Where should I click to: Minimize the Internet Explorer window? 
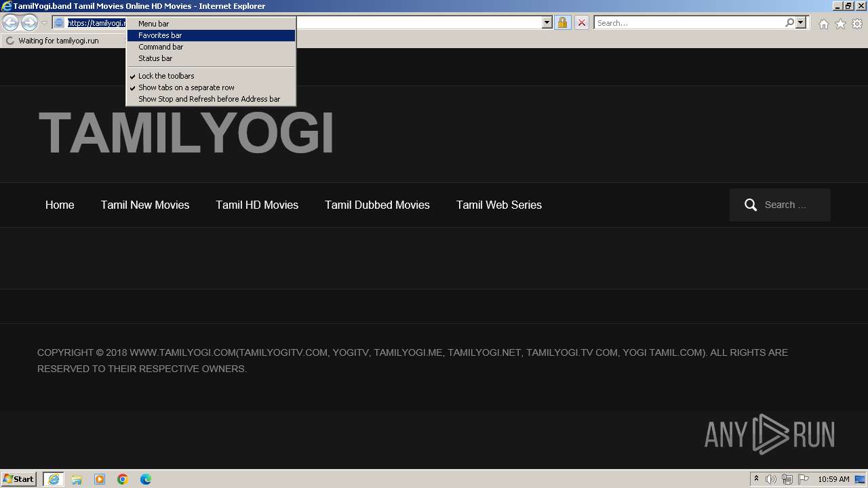pos(837,6)
